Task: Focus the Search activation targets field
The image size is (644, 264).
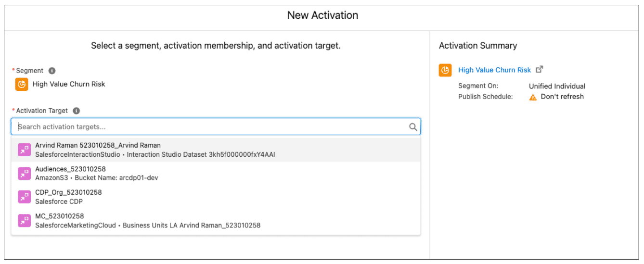Action: pos(216,127)
